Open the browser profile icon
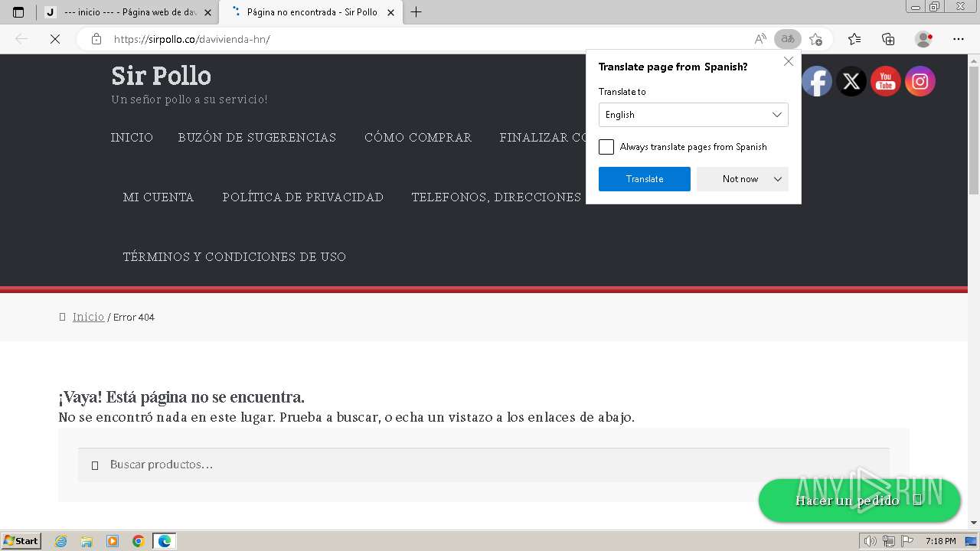Image resolution: width=980 pixels, height=551 pixels. (923, 39)
